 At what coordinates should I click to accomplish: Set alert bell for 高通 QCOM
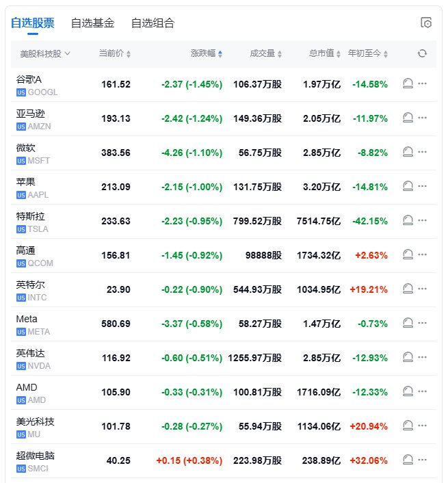[408, 254]
